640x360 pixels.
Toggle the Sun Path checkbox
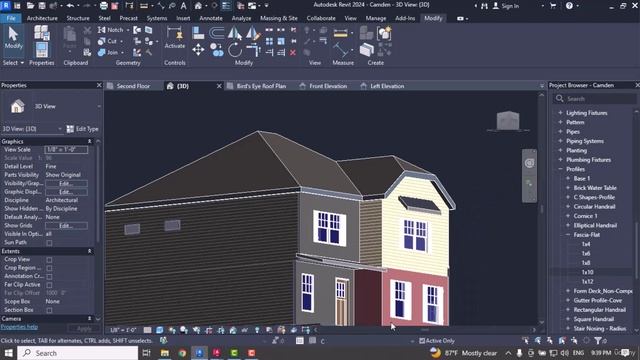(x=49, y=243)
